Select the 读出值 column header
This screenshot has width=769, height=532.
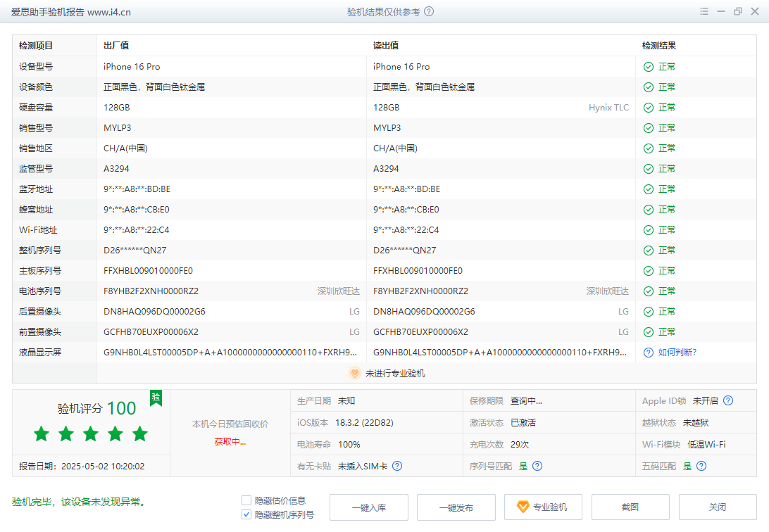tap(386, 46)
